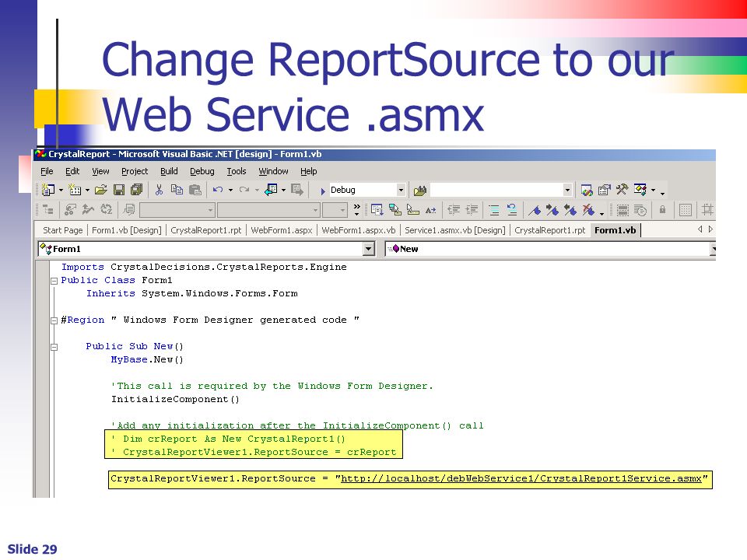
Task: Start debugging with the play arrow
Action: coord(322,191)
